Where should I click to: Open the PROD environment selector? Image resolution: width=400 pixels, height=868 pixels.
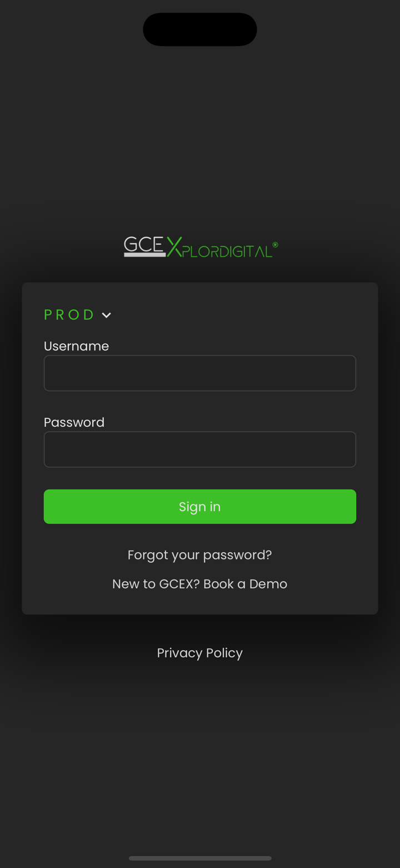(69, 315)
